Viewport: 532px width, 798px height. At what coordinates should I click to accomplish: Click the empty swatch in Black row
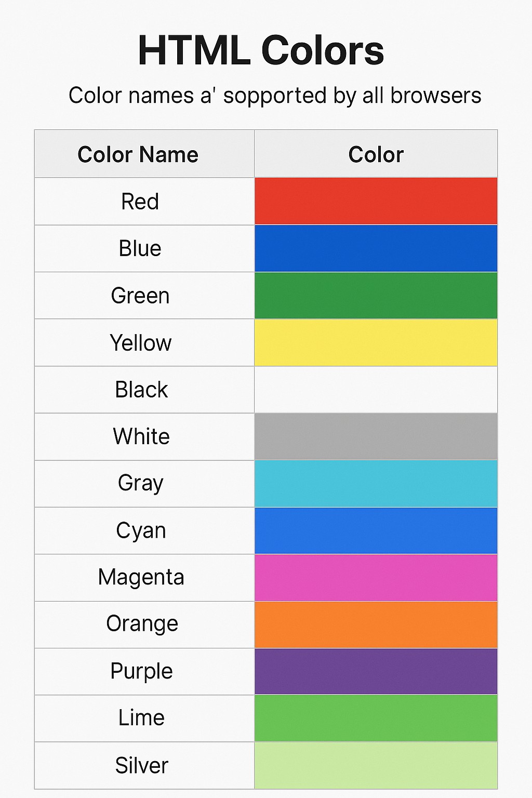pyautogui.click(x=376, y=390)
